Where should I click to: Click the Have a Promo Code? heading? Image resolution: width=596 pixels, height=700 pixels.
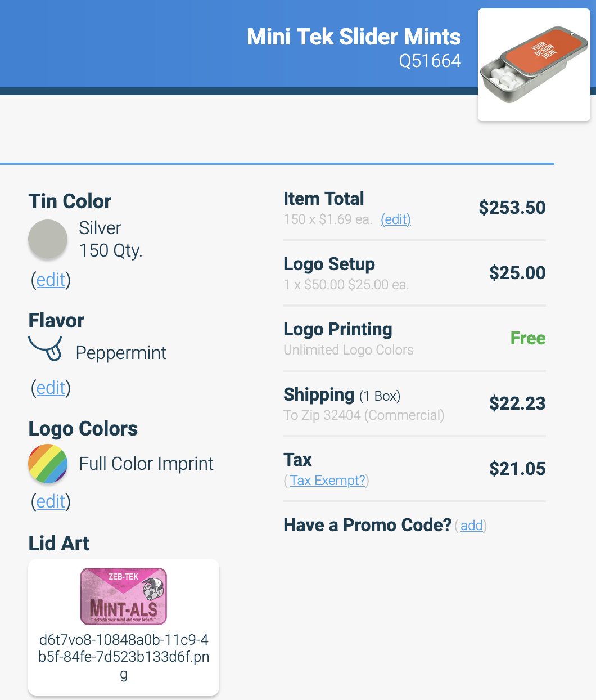tap(367, 525)
